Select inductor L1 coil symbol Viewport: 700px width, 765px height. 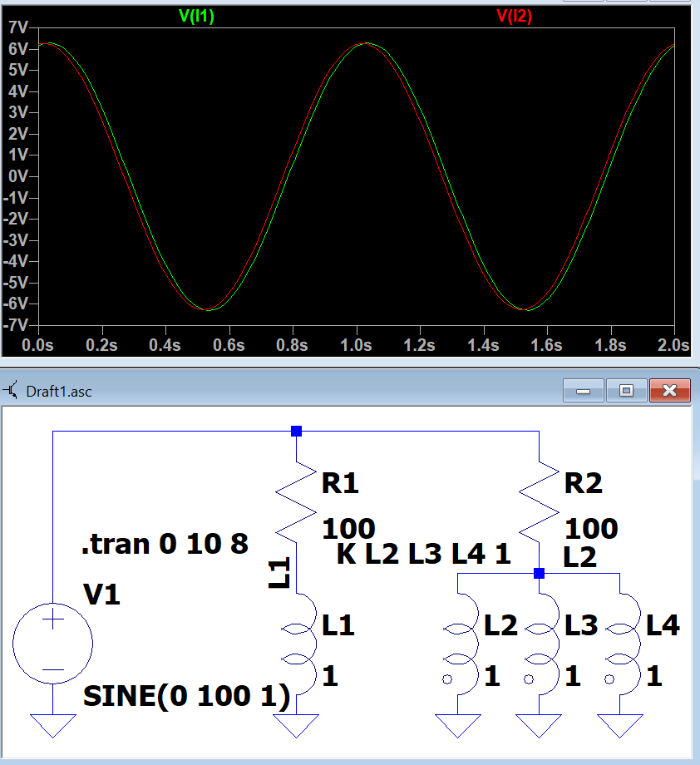point(299,644)
